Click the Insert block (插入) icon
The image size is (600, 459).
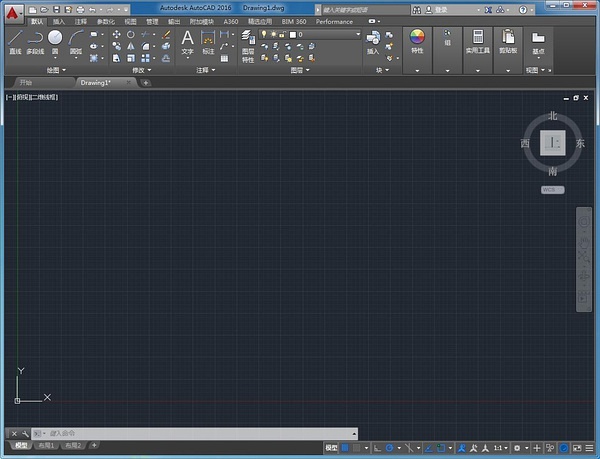pyautogui.click(x=373, y=41)
